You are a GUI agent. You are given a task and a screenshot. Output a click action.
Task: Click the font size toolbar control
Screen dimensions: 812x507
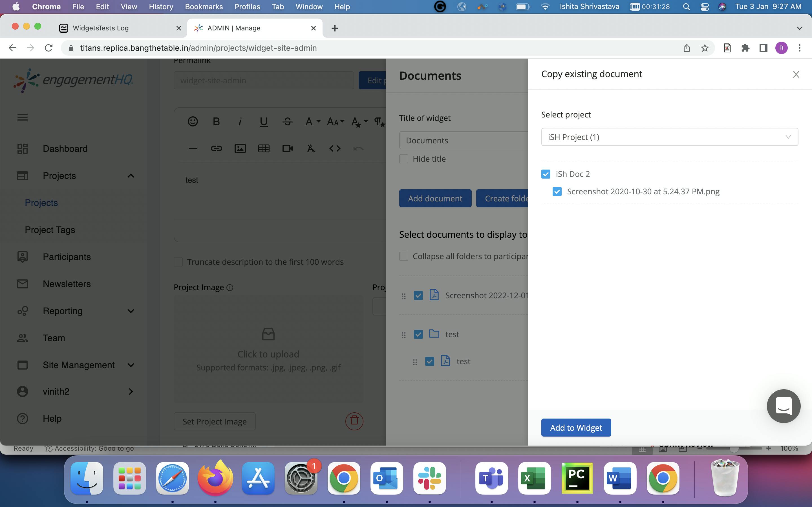(337, 121)
